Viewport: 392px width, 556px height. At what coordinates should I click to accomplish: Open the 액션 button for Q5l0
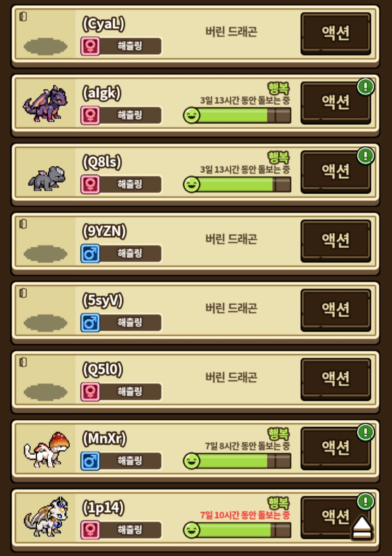coord(336,379)
